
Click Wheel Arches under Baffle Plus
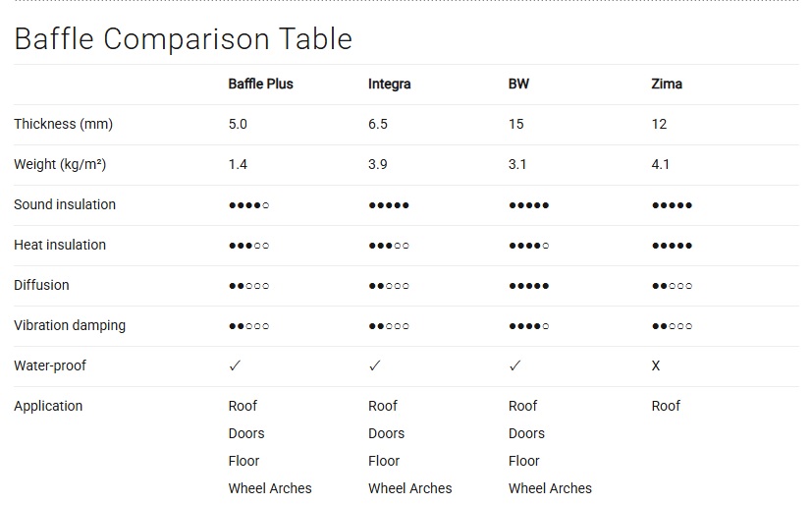point(270,488)
